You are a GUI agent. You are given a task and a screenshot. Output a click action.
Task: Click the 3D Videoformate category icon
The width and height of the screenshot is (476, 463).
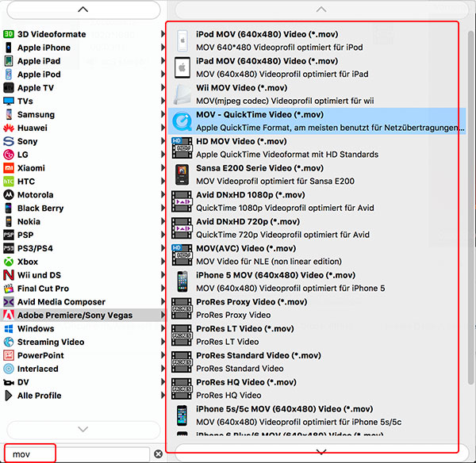(9, 34)
